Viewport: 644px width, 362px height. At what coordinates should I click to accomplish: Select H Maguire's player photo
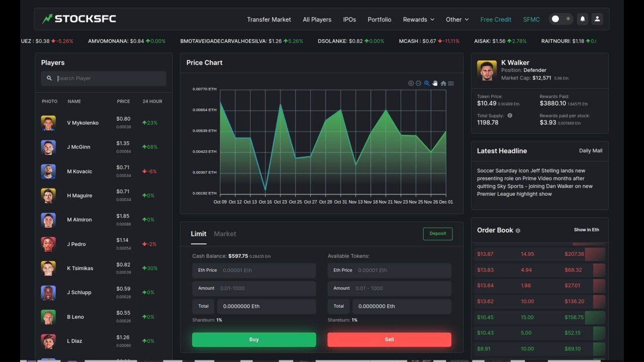coord(48,196)
